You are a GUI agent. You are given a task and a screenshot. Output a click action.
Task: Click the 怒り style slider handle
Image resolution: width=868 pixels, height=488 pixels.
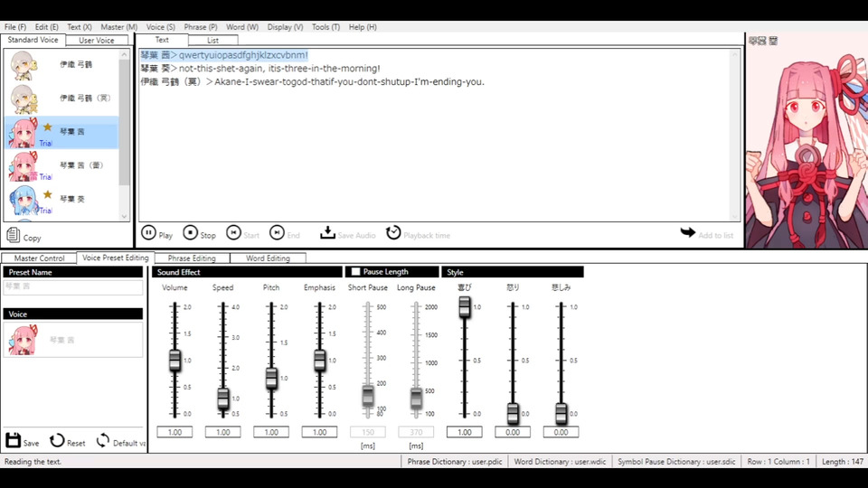513,413
